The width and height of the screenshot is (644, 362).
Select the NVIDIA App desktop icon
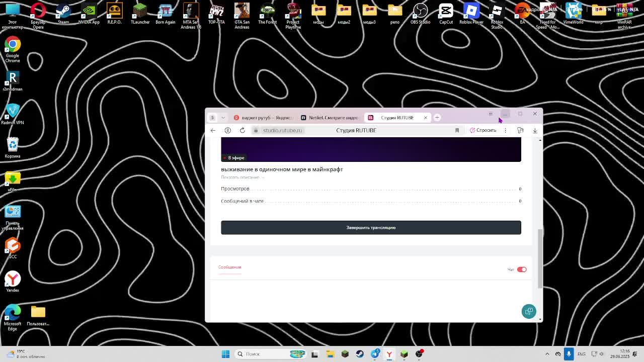(89, 14)
